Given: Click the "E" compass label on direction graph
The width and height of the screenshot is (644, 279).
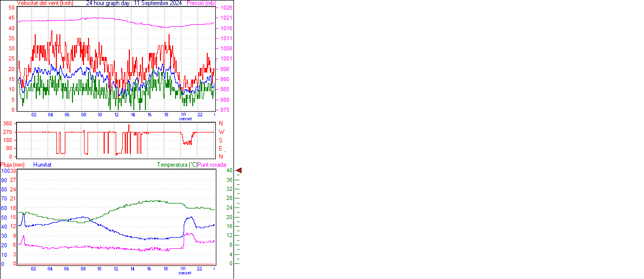Looking at the screenshot, I should point(220,149).
